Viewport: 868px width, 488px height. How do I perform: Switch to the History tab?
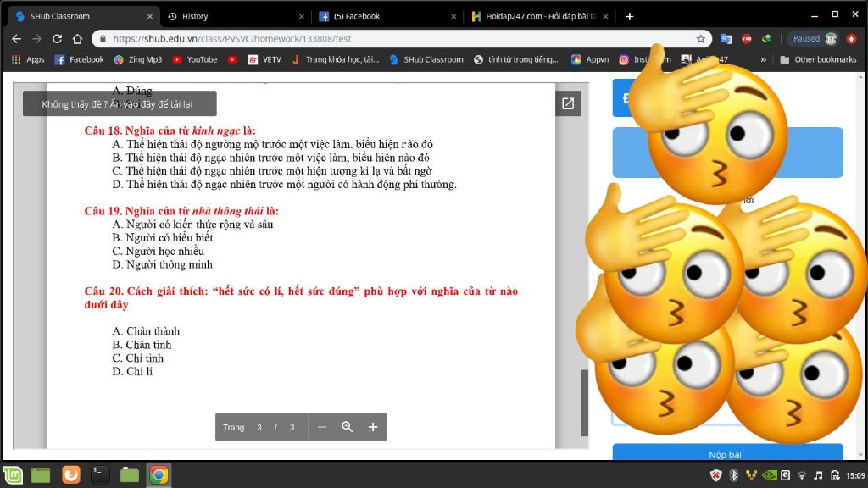click(x=235, y=17)
